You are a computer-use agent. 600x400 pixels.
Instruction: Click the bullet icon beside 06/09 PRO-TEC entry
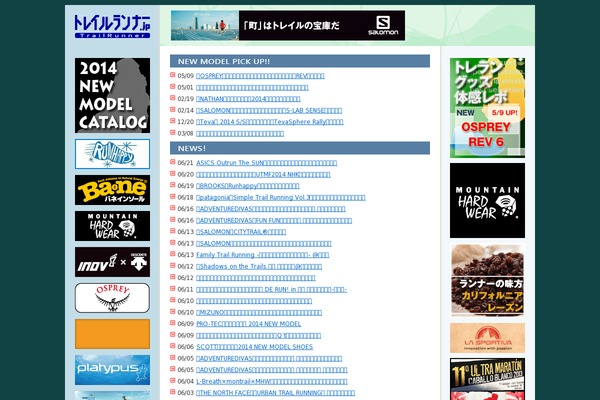173,323
